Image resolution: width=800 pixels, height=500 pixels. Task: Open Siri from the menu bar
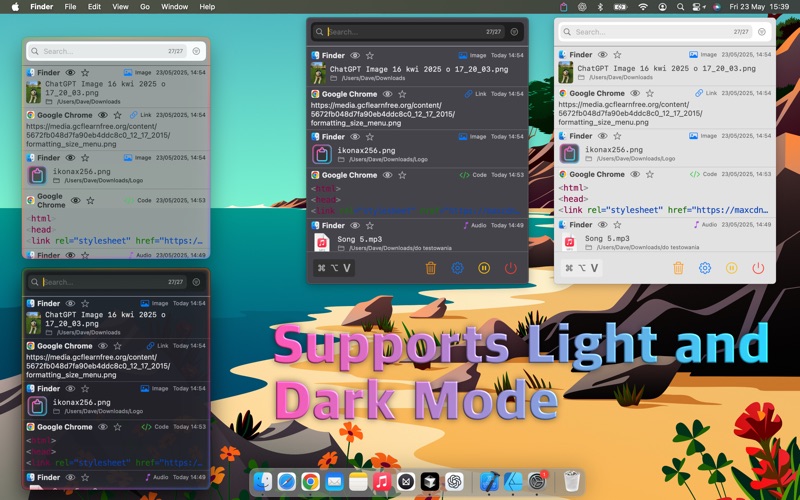(x=716, y=7)
